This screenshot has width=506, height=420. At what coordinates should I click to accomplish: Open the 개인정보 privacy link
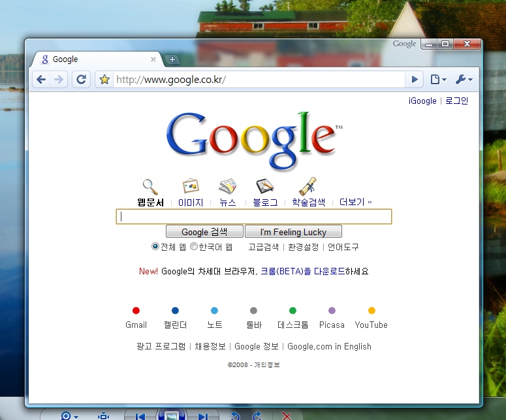pyautogui.click(x=267, y=364)
